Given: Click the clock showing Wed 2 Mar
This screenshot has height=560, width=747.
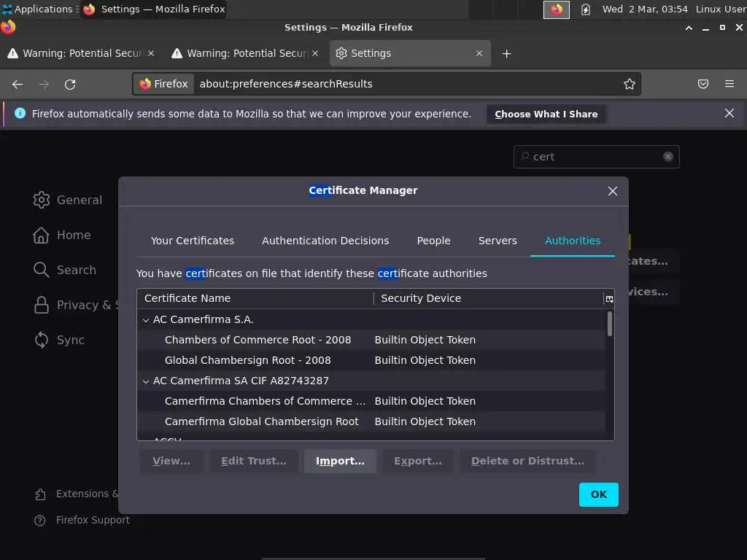Looking at the screenshot, I should coord(645,9).
